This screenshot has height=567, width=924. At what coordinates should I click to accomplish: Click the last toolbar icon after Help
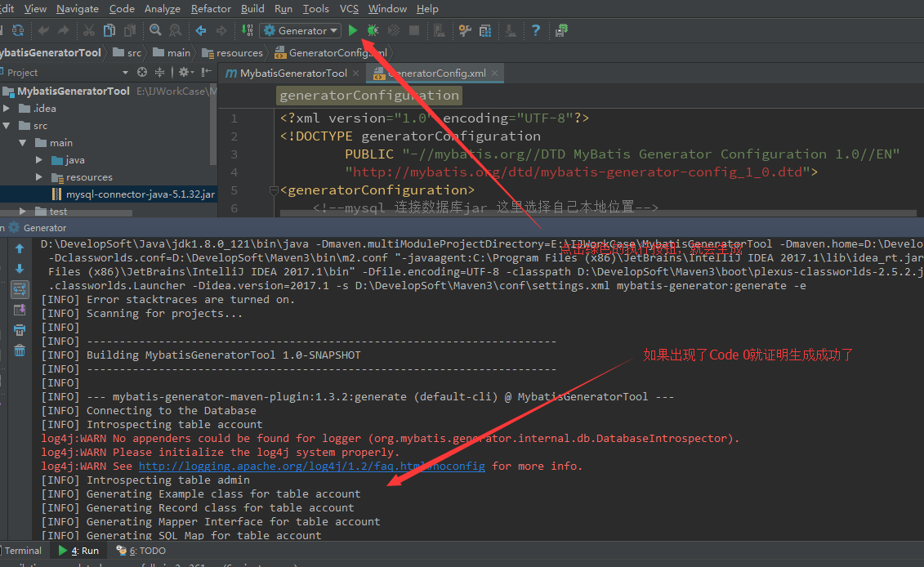click(x=561, y=31)
